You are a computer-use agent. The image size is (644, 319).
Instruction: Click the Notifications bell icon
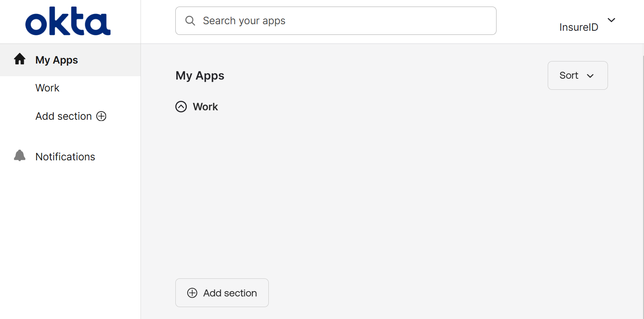pyautogui.click(x=20, y=156)
